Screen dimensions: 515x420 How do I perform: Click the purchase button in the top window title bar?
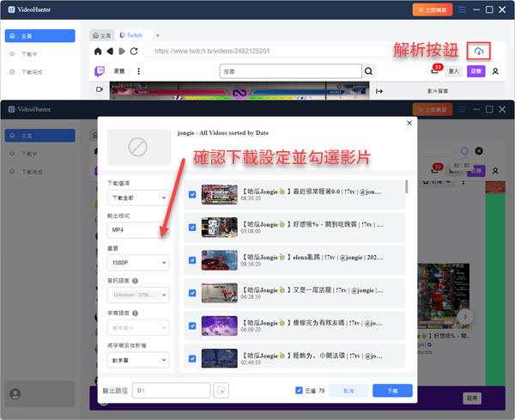click(x=433, y=9)
